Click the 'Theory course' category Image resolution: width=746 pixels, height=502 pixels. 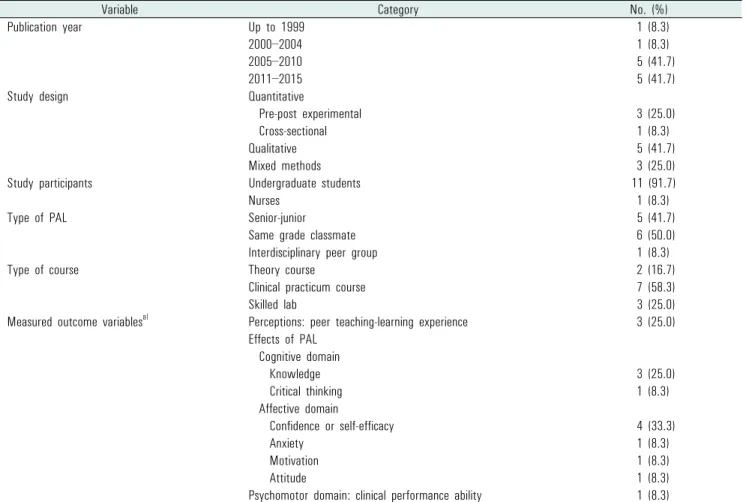(282, 270)
